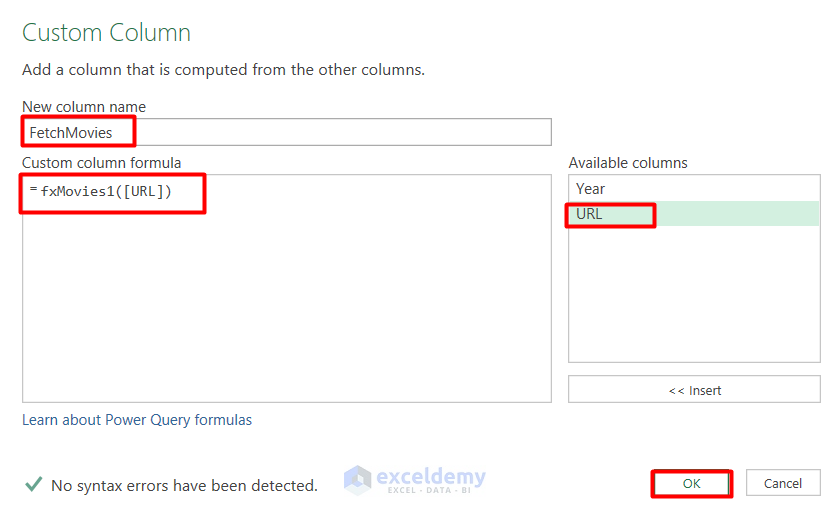The width and height of the screenshot is (831, 512).
Task: Select URL in Available columns list
Action: [590, 213]
